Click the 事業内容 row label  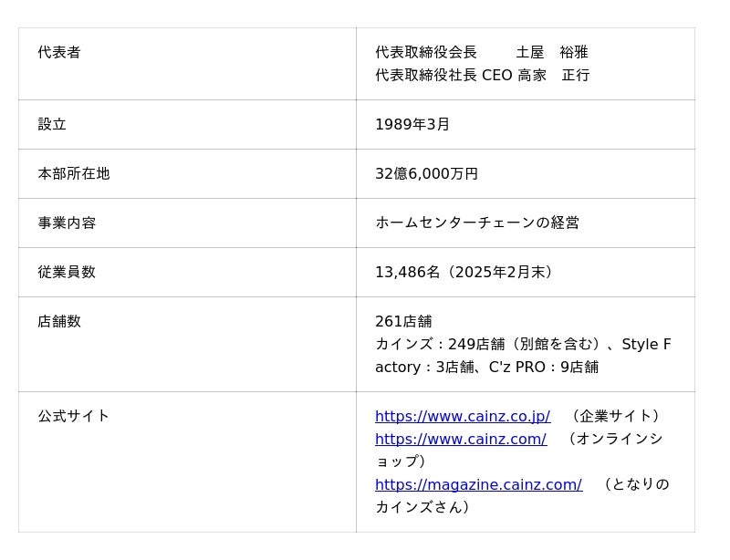pyautogui.click(x=67, y=223)
